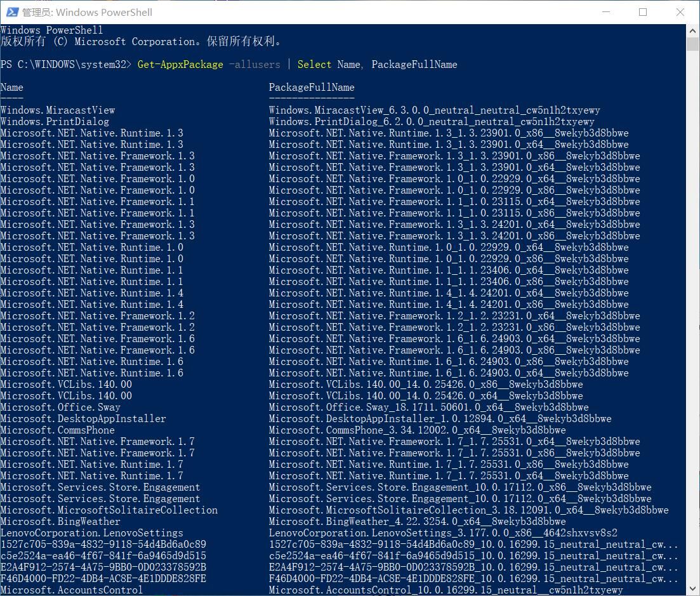Click the "Runtime.1.6_1.6.24903.0_x64" package full name

[x=449, y=373]
